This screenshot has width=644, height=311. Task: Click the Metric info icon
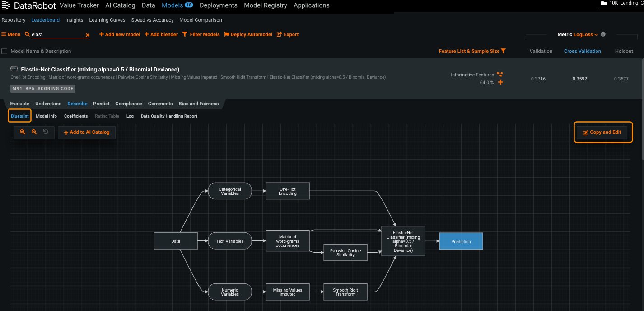click(603, 34)
